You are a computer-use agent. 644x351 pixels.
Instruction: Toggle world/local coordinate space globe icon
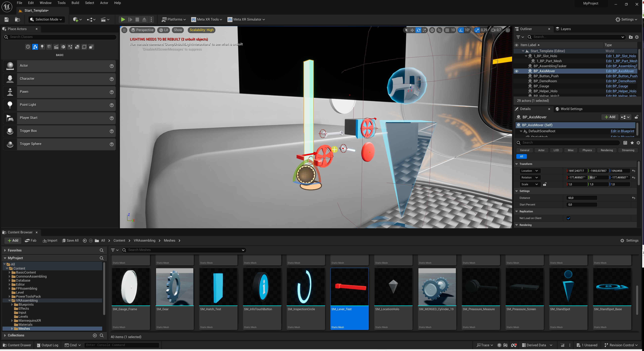point(432,30)
